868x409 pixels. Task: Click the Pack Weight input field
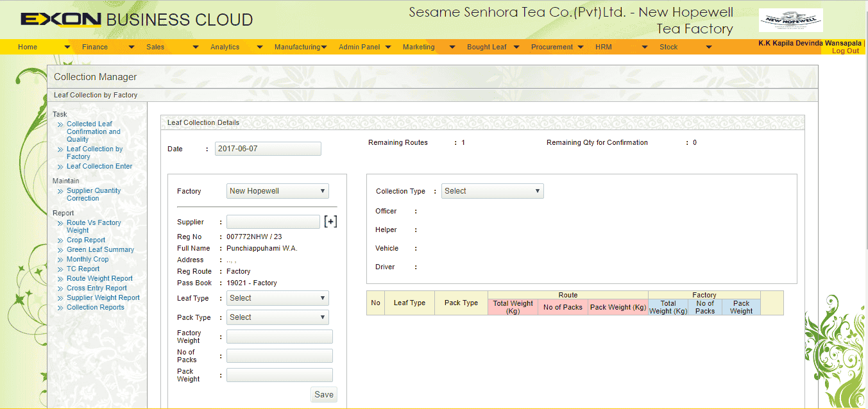point(280,375)
